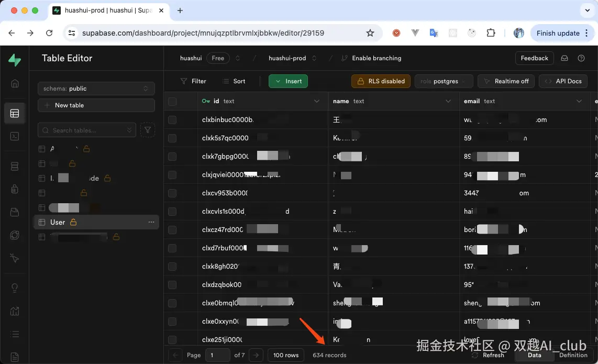Check the row clxcvls1s000d checkbox
This screenshot has height=364, width=598.
172,212
